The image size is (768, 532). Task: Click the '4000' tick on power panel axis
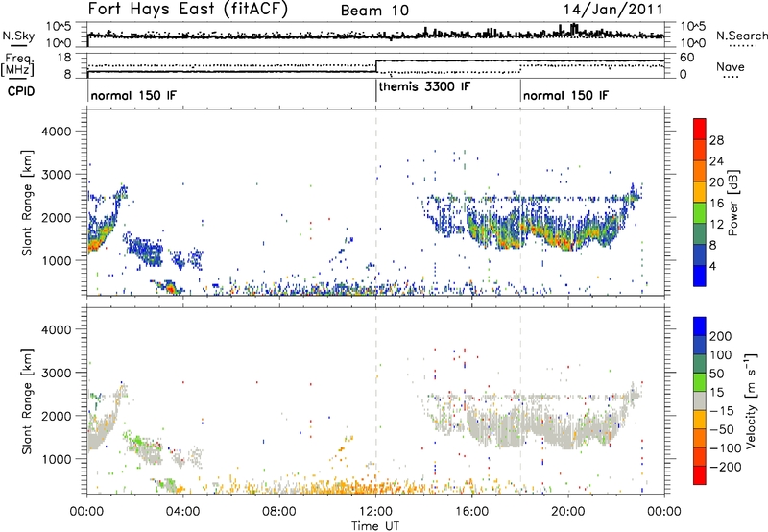point(57,132)
